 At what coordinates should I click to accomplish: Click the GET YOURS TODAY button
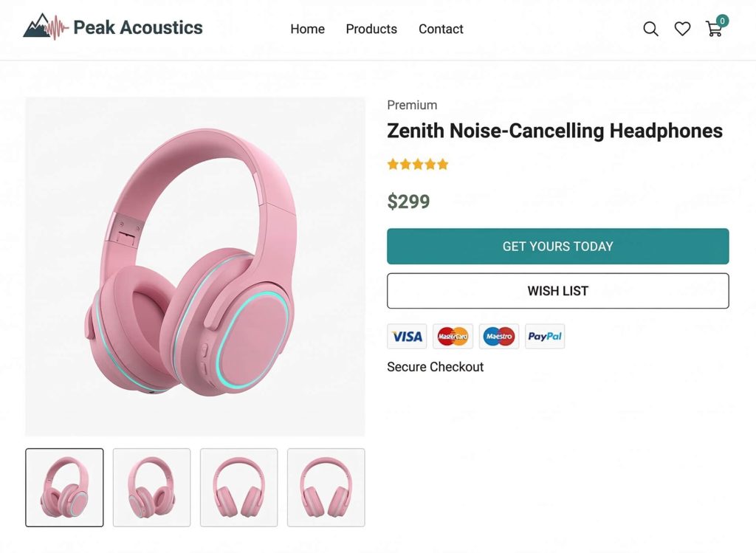coord(557,246)
